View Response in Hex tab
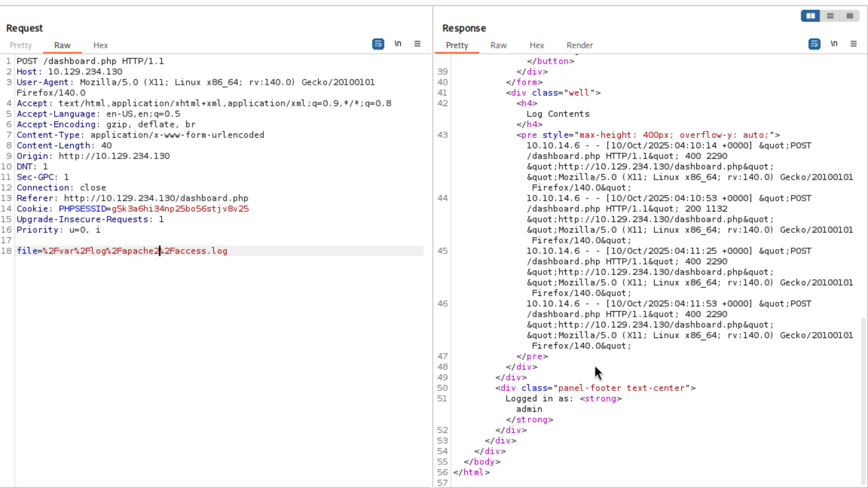This screenshot has height=488, width=868. pyautogui.click(x=536, y=45)
